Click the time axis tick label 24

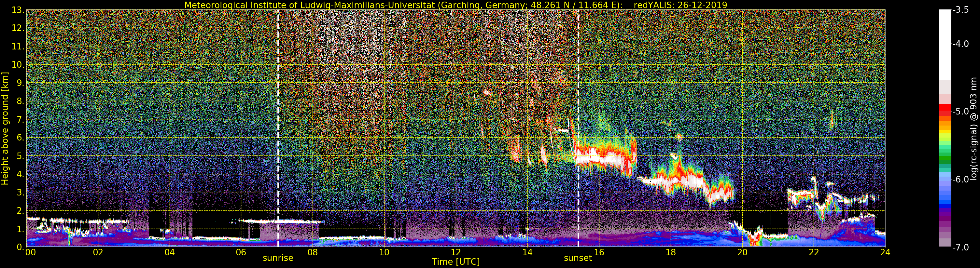click(x=885, y=252)
